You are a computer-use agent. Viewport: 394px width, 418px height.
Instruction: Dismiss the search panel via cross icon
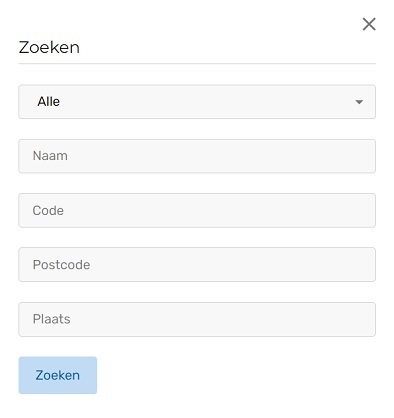coord(369,24)
